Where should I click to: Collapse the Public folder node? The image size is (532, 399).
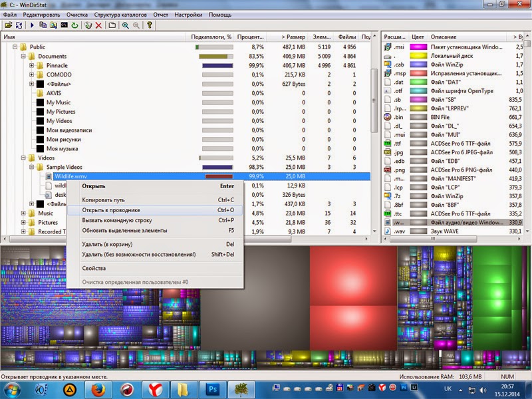click(x=15, y=47)
